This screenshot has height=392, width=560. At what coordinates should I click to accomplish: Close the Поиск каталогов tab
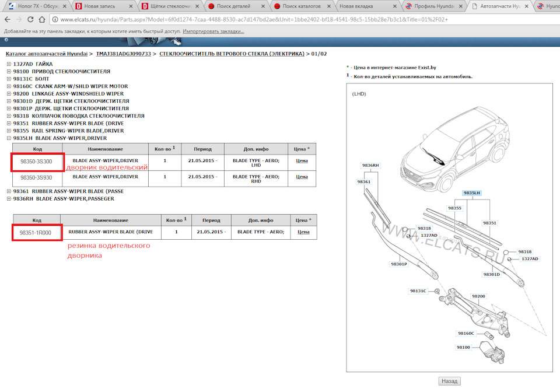click(x=329, y=6)
